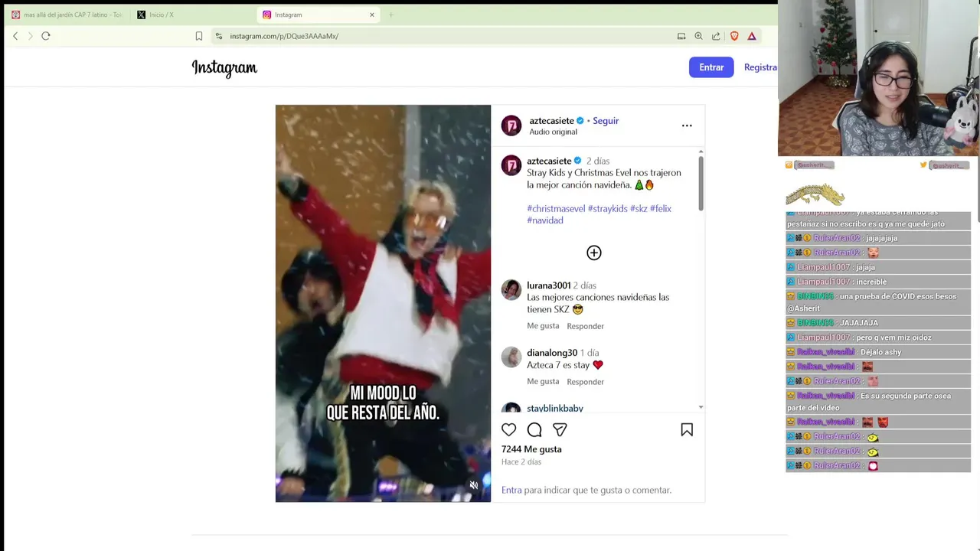The height and width of the screenshot is (551, 980).
Task: Open the Brave Rewards triangle icon
Action: coord(752,36)
